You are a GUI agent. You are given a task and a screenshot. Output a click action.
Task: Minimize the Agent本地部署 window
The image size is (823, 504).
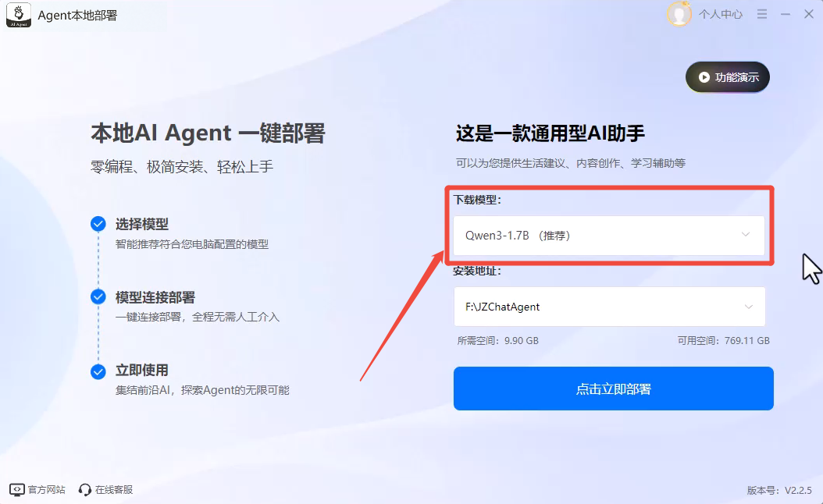click(786, 15)
